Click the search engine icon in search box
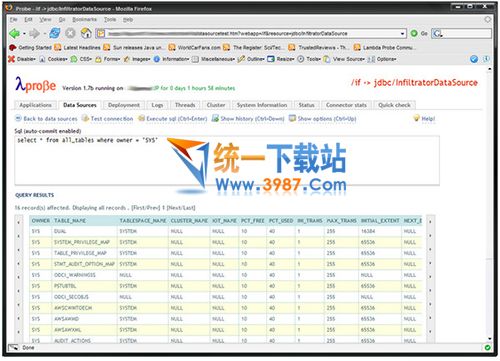 coord(437,33)
